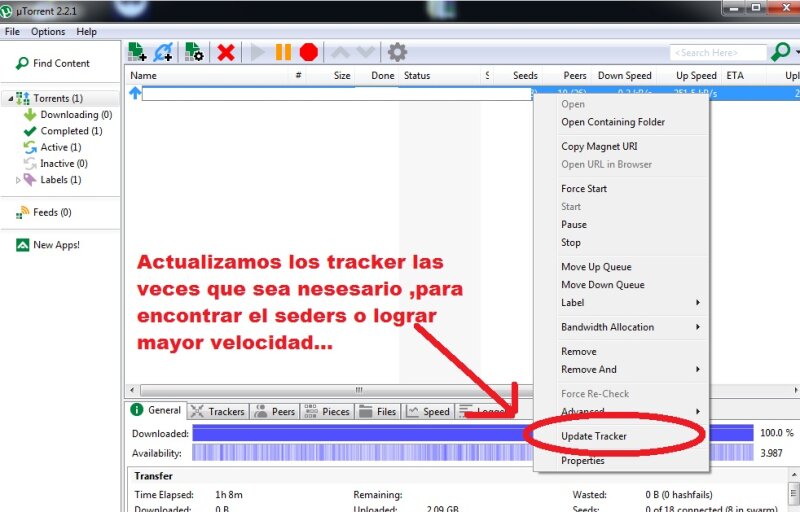
Task: Switch to the Peers tab
Action: point(276,411)
